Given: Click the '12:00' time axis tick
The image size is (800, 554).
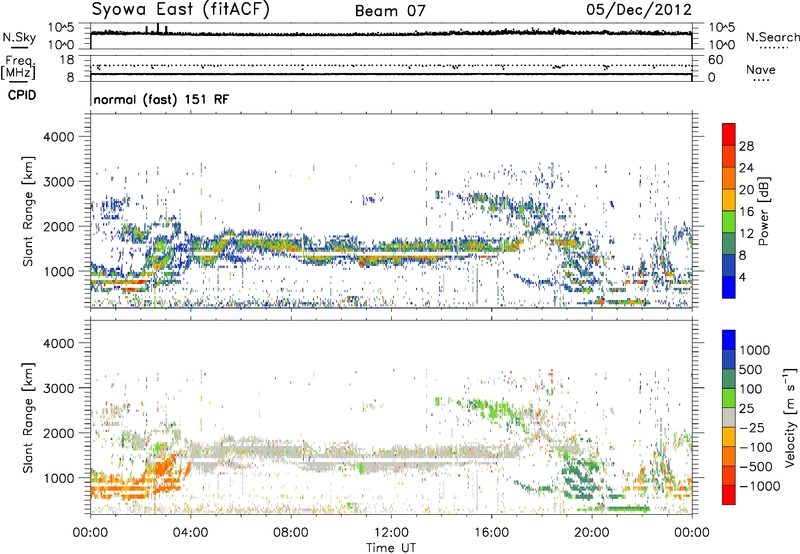Looking at the screenshot, I should [x=391, y=533].
